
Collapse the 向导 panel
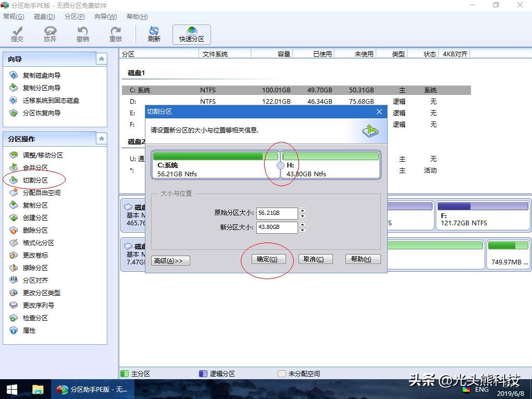(x=101, y=59)
